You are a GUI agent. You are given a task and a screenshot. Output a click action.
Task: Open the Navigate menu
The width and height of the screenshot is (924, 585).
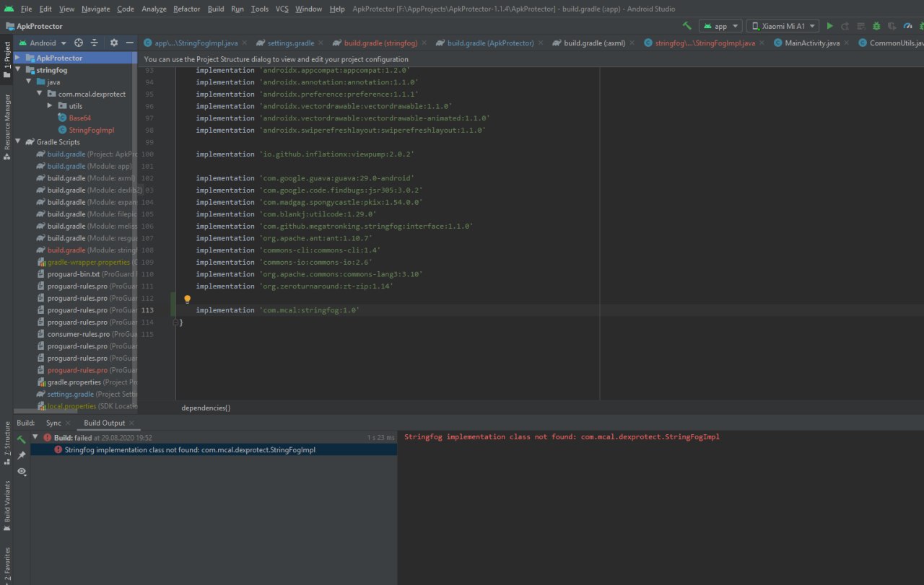(x=96, y=9)
